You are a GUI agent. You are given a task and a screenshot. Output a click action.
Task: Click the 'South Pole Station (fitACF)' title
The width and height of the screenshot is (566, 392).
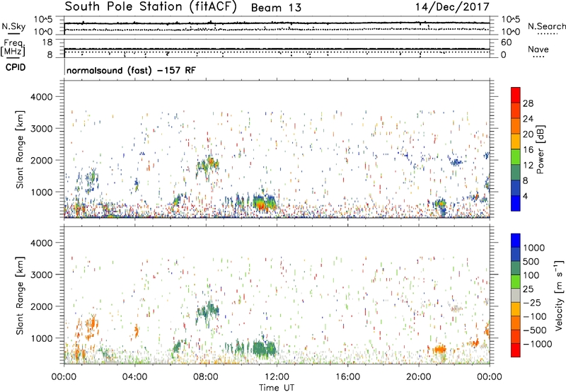point(151,7)
